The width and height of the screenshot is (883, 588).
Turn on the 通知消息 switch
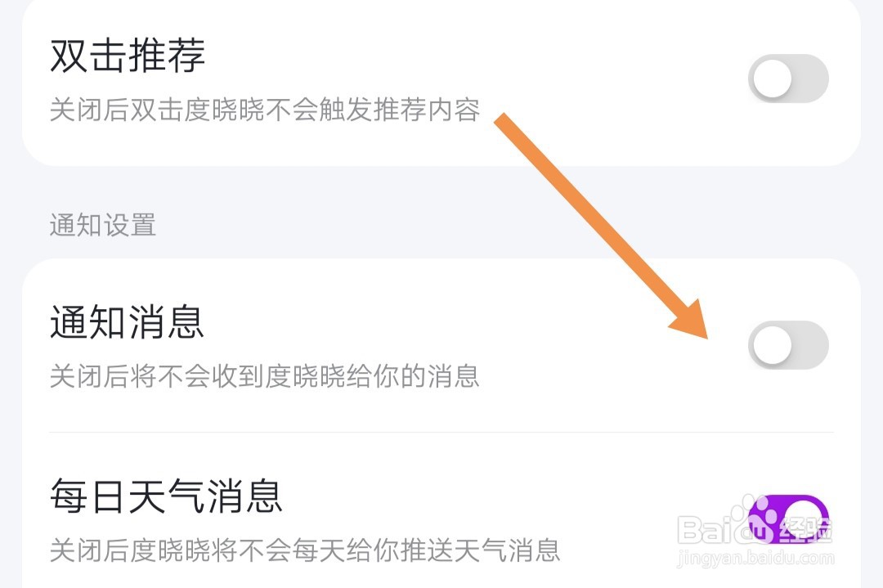[788, 344]
